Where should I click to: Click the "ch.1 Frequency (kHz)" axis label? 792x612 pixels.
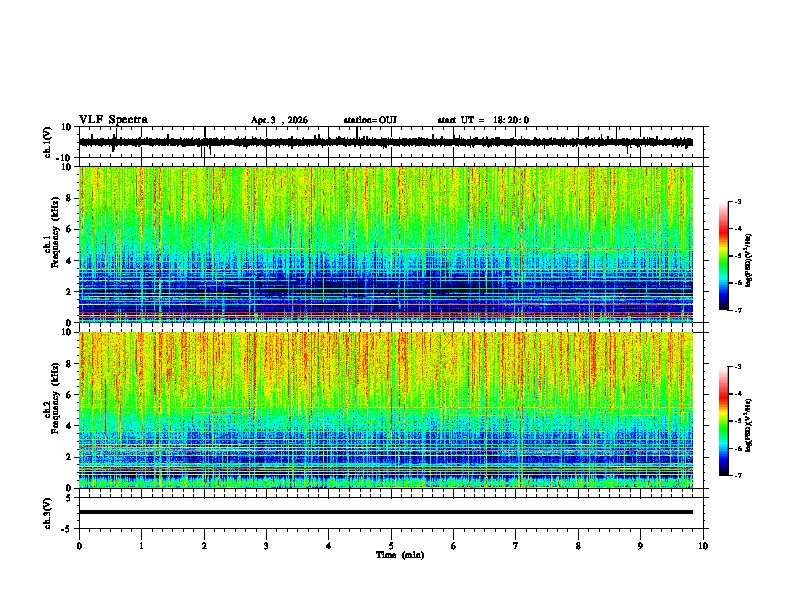tap(51, 232)
